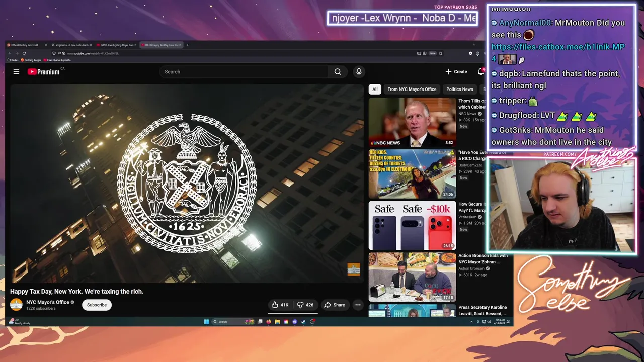Image resolution: width=644 pixels, height=362 pixels.
Task: Click the YouTube search input field
Action: click(244, 72)
